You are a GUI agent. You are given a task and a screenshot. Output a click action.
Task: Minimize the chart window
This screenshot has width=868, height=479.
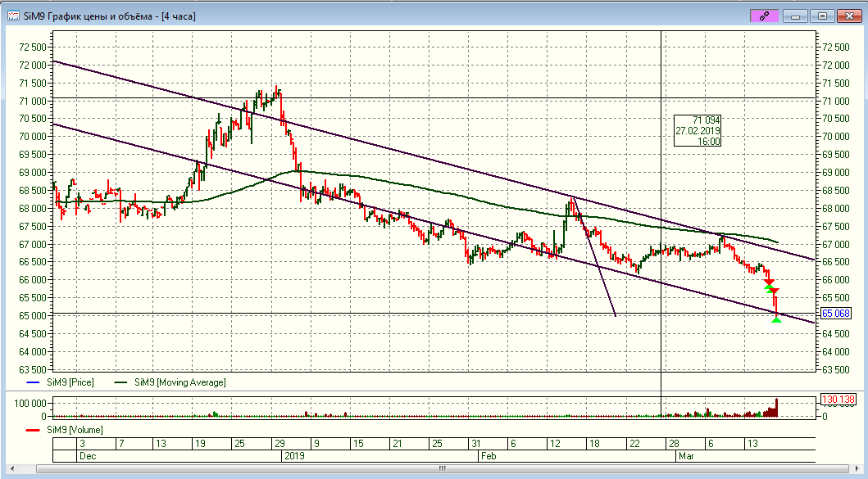796,16
